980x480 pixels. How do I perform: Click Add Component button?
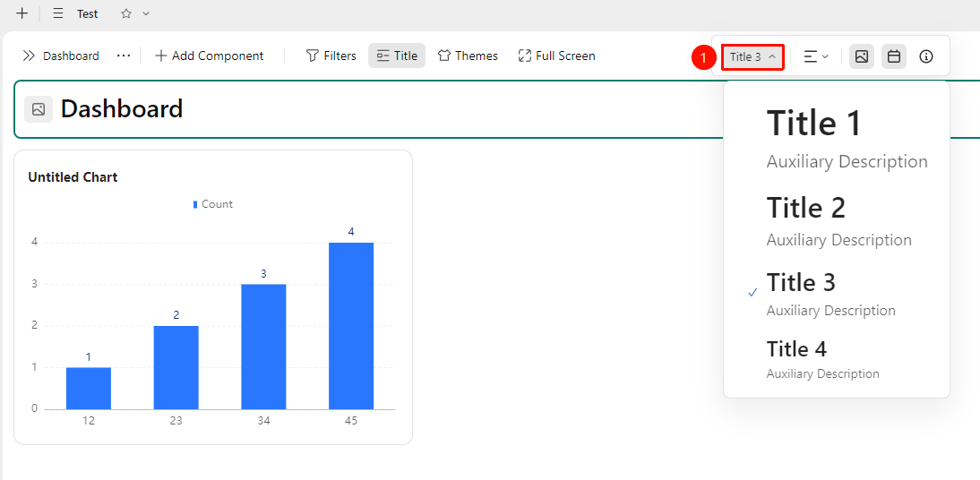[210, 56]
